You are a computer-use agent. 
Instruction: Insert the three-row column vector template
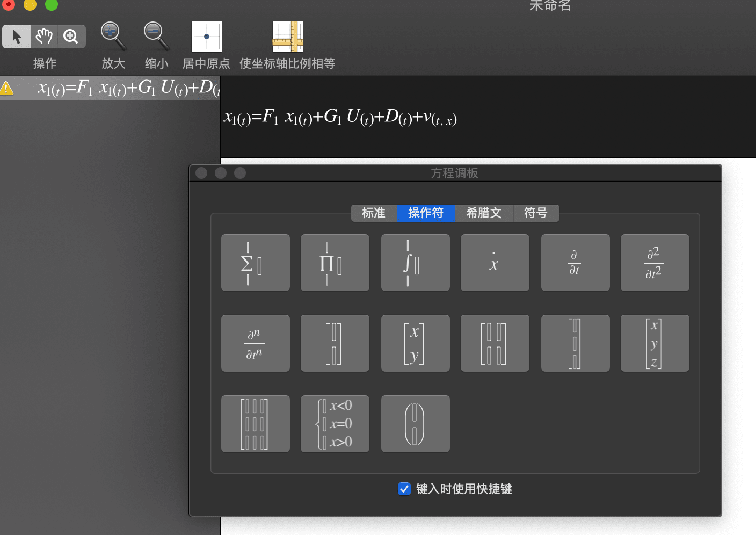655,343
